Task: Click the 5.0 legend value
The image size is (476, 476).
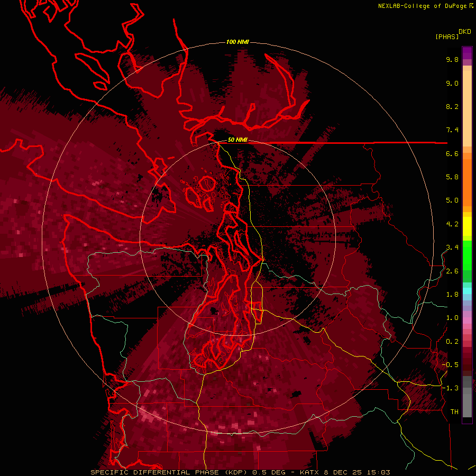Action: [452, 200]
